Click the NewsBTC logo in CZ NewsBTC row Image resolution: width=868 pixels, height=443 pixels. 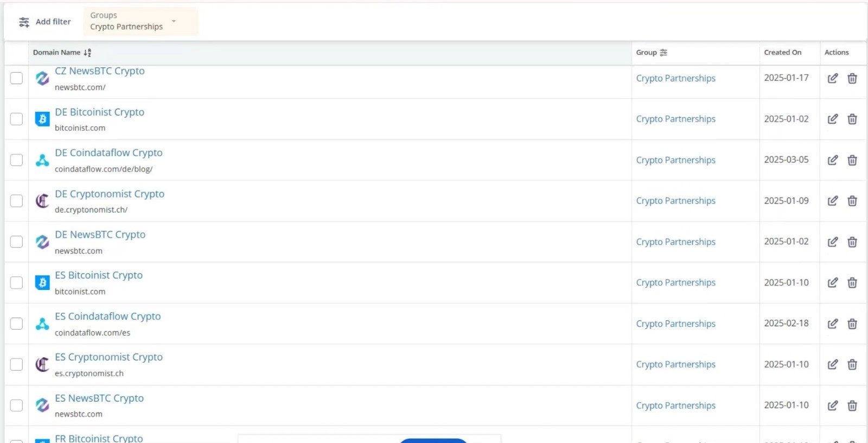point(42,78)
